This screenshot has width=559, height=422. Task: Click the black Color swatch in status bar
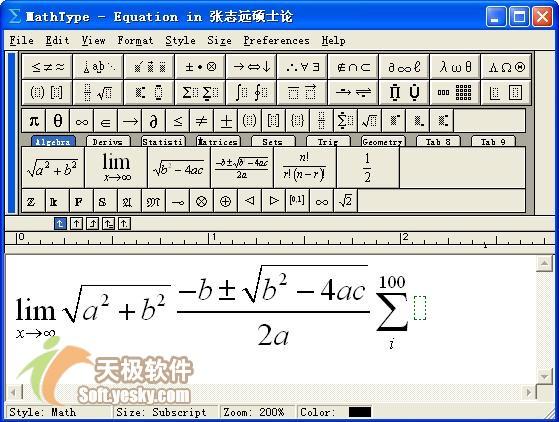point(360,412)
